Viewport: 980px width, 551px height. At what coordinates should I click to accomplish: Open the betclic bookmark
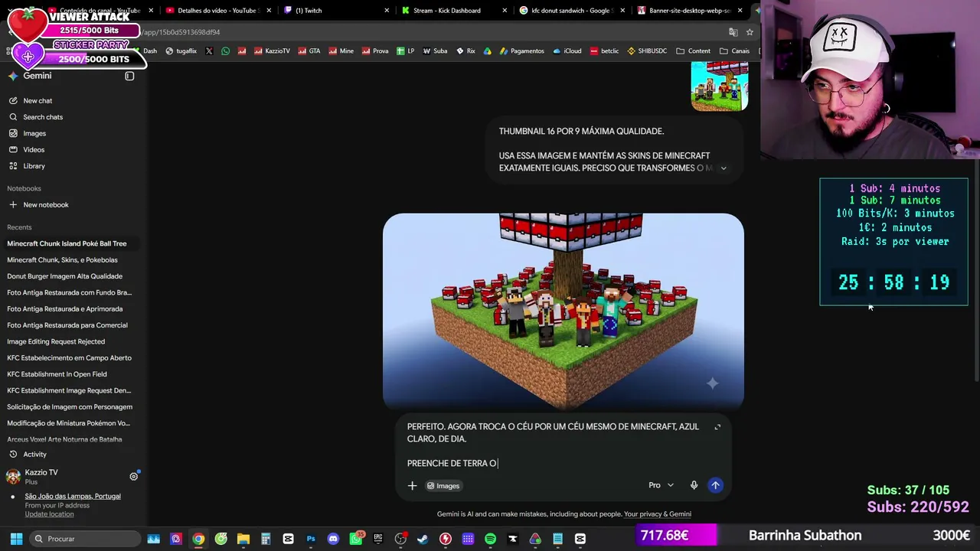pos(604,51)
